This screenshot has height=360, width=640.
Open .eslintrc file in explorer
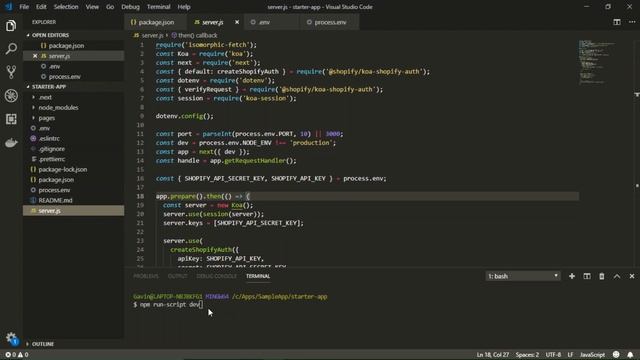coord(49,138)
